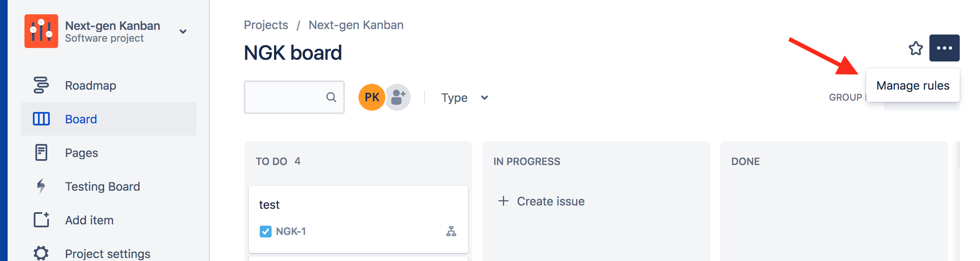This screenshot has width=980, height=261.
Task: Click the Add item icon
Action: 41,220
